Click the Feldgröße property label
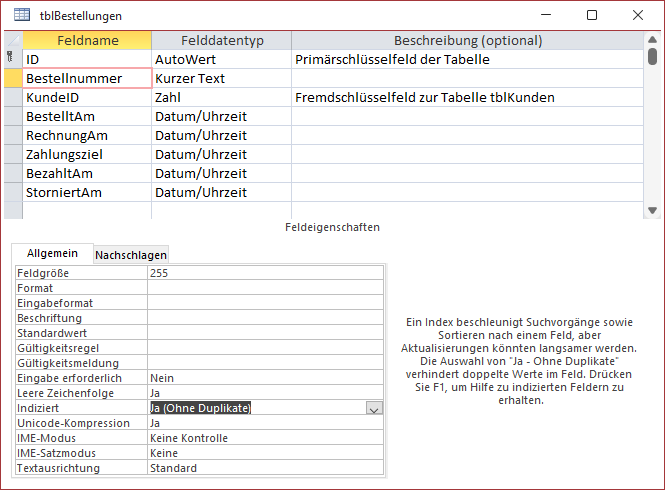Screen dimensions: 665x490 pyautogui.click(x=81, y=273)
